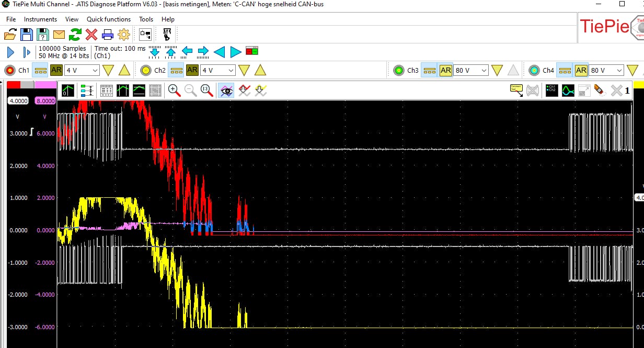Open the Quick functions menu

click(x=109, y=19)
